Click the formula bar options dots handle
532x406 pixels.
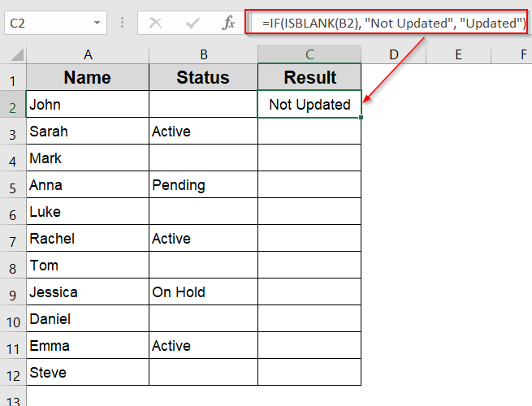point(122,23)
